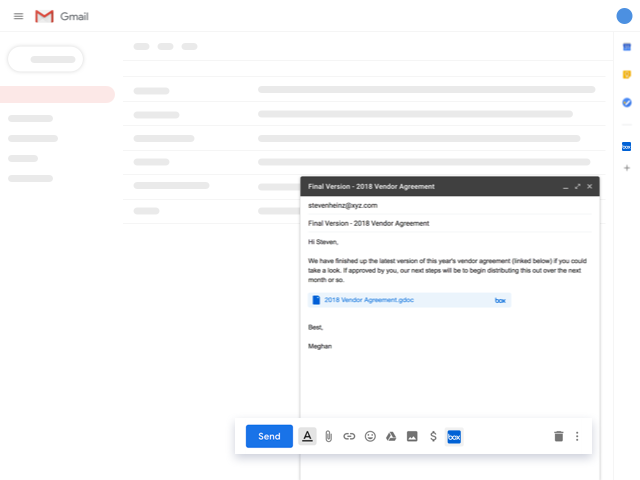Open the Gmail main menu hamburger

pos(18,17)
